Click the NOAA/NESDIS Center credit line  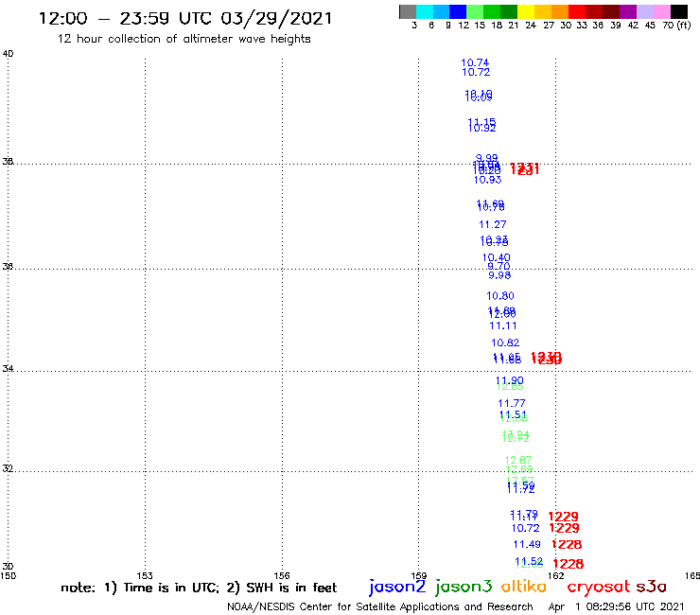coord(380,606)
